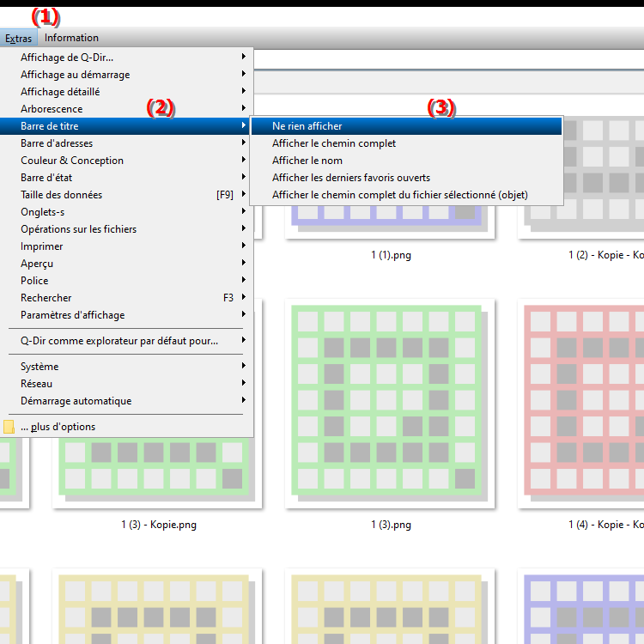Open Paramètres d'affichage submenu

click(126, 315)
